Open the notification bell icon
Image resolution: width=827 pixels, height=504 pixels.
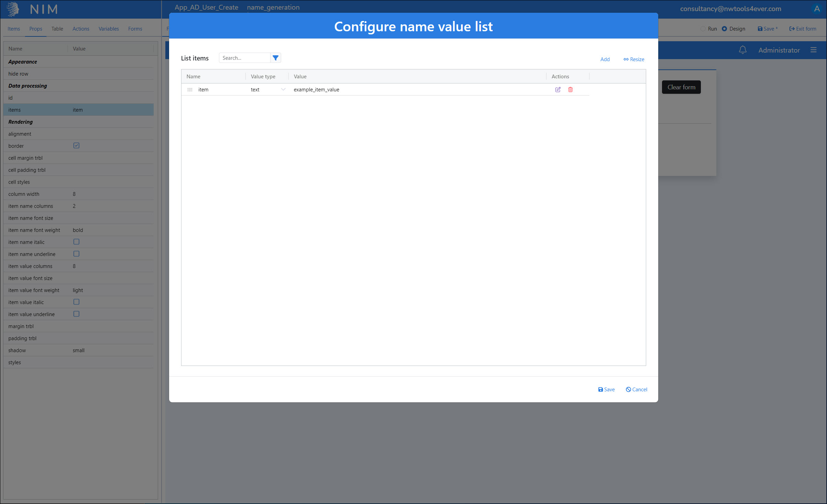pos(742,50)
